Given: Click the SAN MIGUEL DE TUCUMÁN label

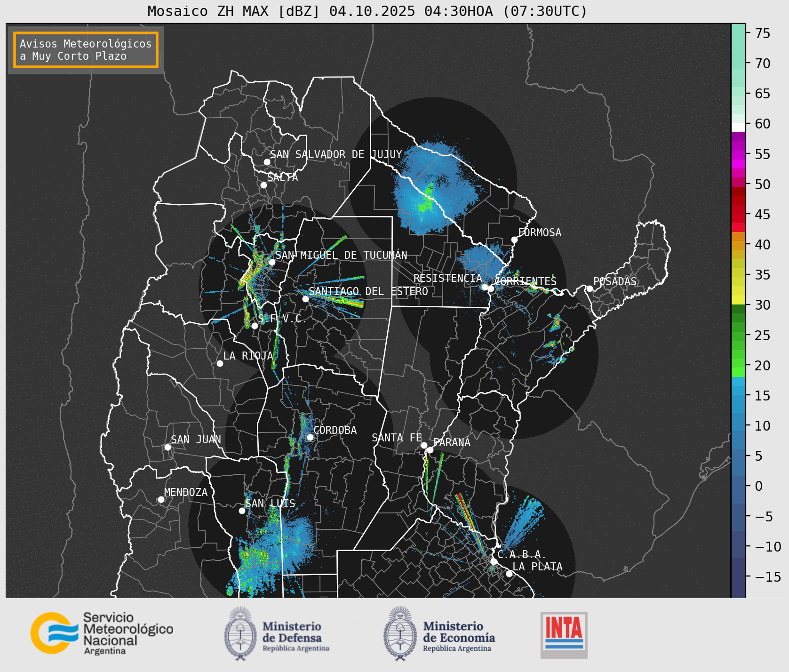Looking at the screenshot, I should coord(341,255).
